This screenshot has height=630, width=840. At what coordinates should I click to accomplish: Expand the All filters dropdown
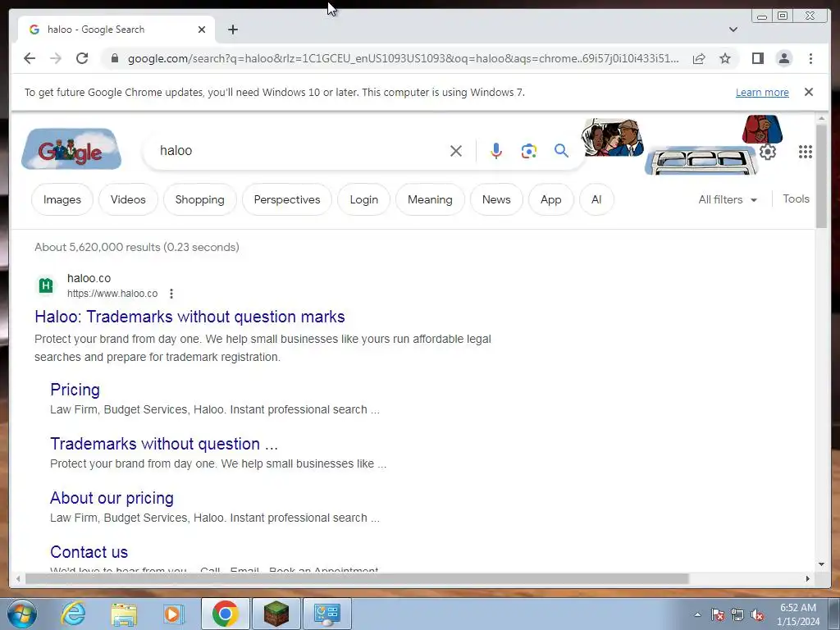coord(728,200)
